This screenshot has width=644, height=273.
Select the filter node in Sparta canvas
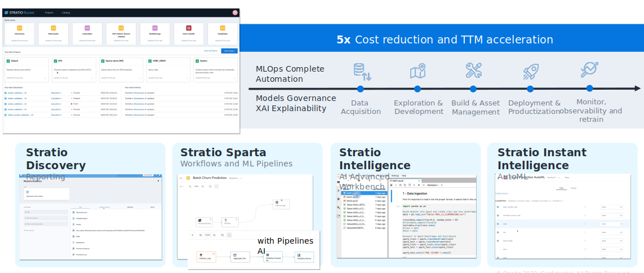click(x=230, y=222)
